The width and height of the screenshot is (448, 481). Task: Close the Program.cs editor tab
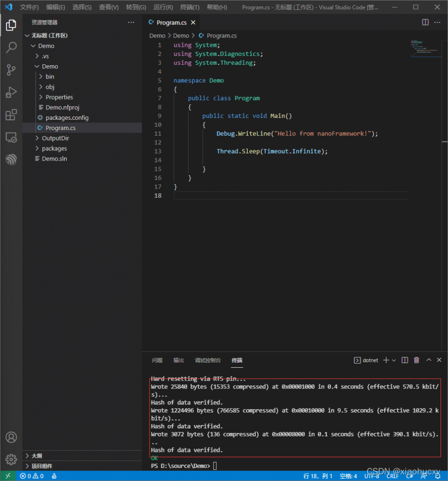193,23
